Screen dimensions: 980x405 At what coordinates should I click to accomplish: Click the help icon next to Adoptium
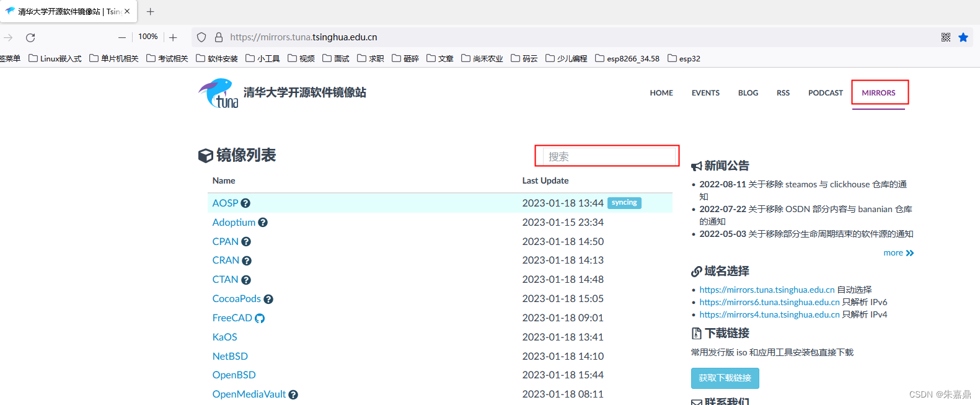[263, 223]
